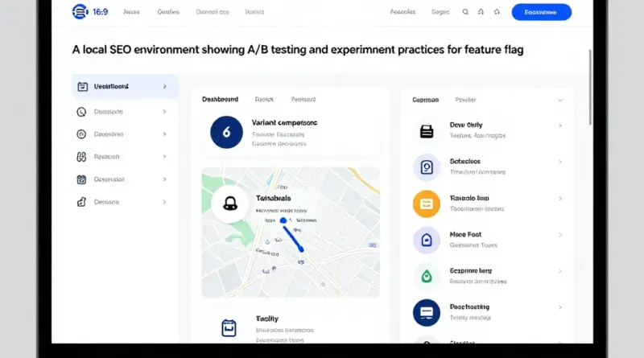Screen dimensions: 644x358
Task: Expand the two-figures sidebar row chevron
Action: [x=164, y=156]
